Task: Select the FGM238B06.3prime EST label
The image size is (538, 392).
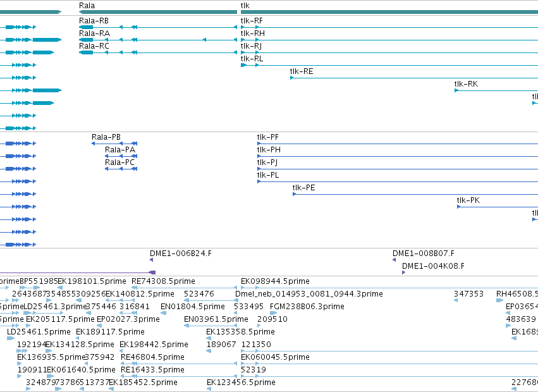Action: [307, 307]
